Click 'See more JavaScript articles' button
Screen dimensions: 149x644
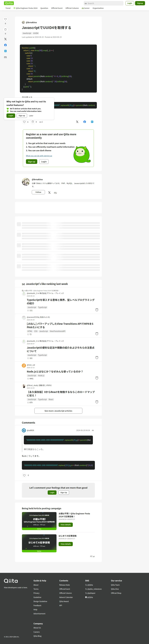point(58,411)
